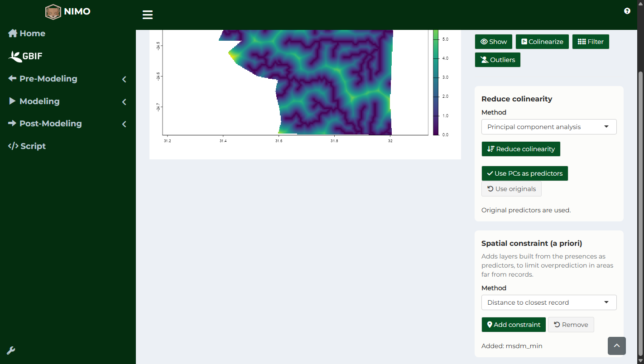This screenshot has width=644, height=364.
Task: Click the Remove constraint button
Action: coord(571,325)
